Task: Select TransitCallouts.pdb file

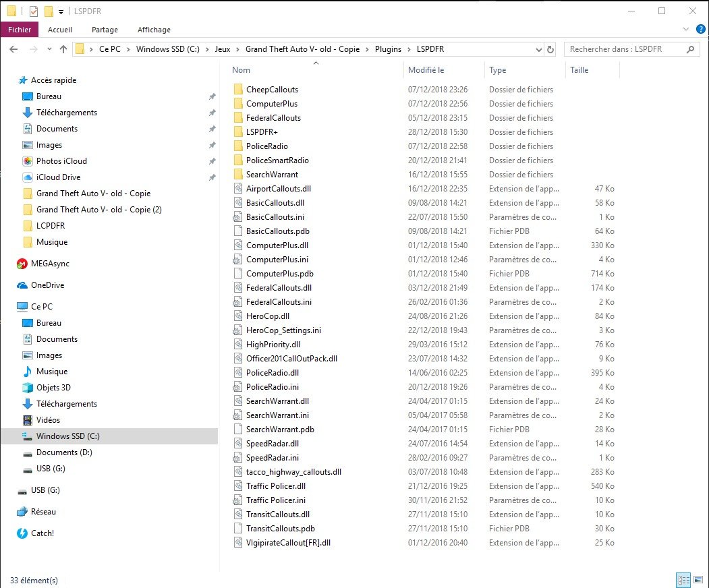Action: tap(281, 529)
